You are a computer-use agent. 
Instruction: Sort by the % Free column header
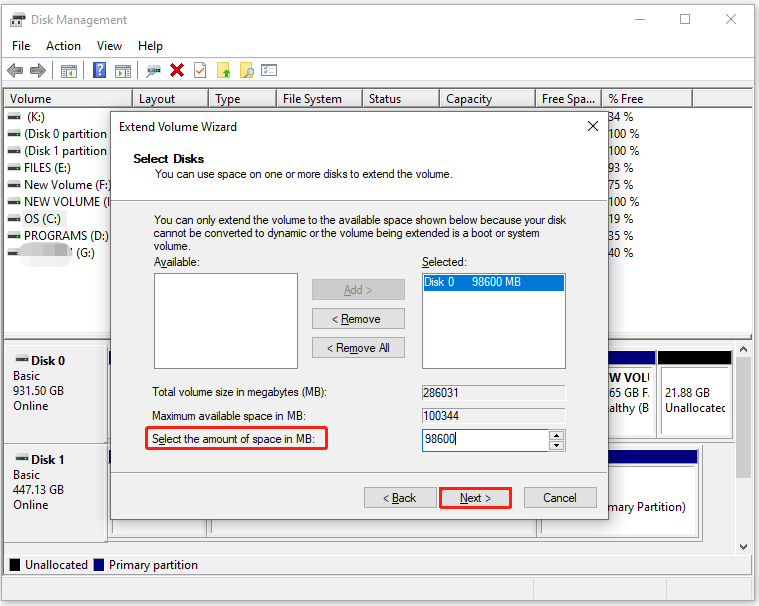click(x=647, y=99)
